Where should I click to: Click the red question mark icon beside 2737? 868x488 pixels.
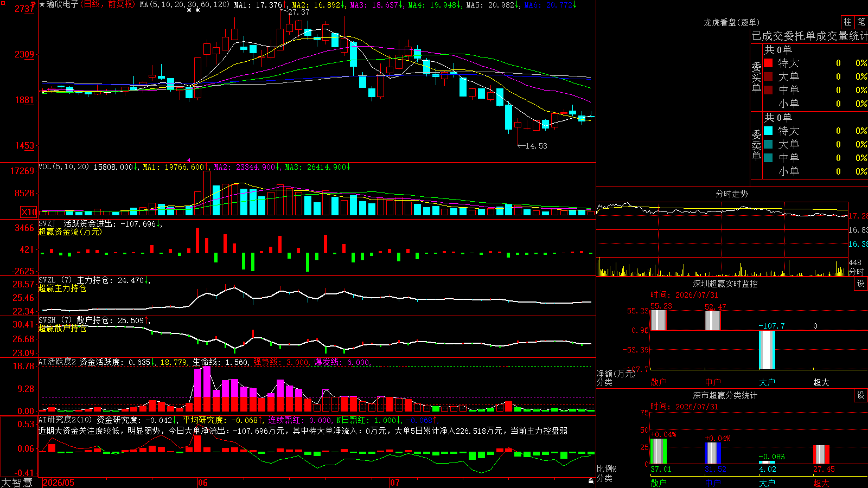tap(34, 5)
